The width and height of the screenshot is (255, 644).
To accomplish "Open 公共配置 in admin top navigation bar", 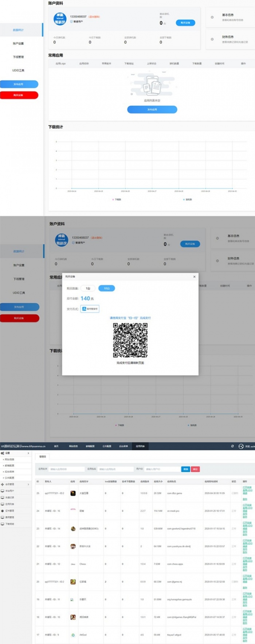I will pyautogui.click(x=107, y=446).
